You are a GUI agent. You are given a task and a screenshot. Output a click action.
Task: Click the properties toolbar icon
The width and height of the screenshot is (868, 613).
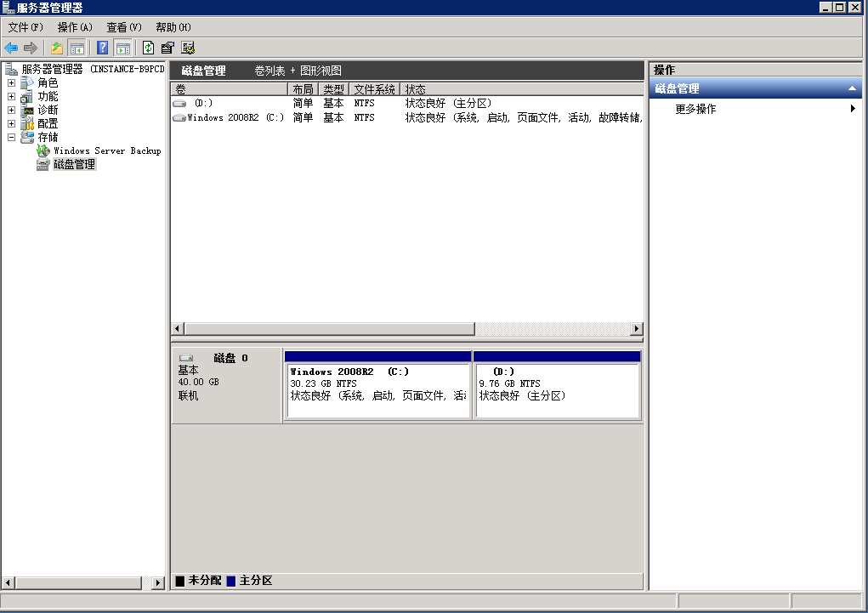[168, 48]
